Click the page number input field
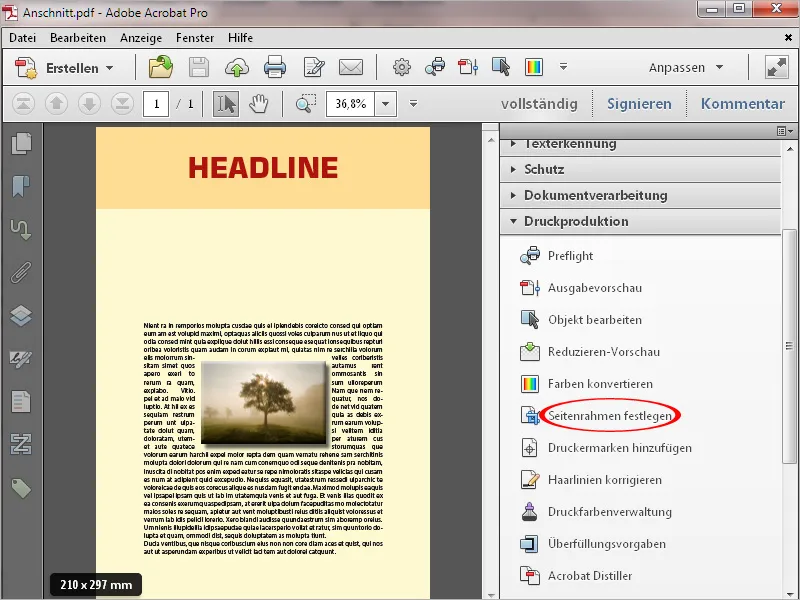800x600 pixels. point(156,104)
